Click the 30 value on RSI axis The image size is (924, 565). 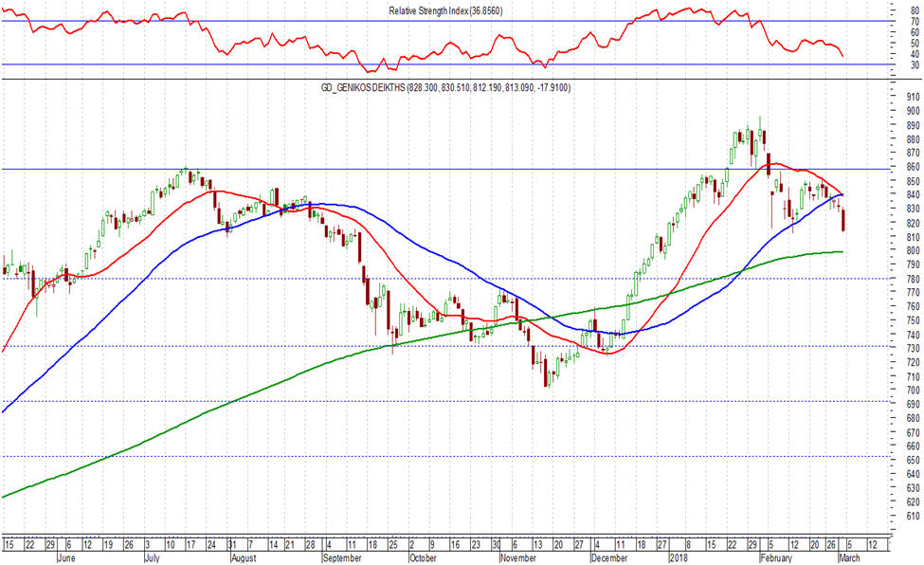[x=915, y=64]
